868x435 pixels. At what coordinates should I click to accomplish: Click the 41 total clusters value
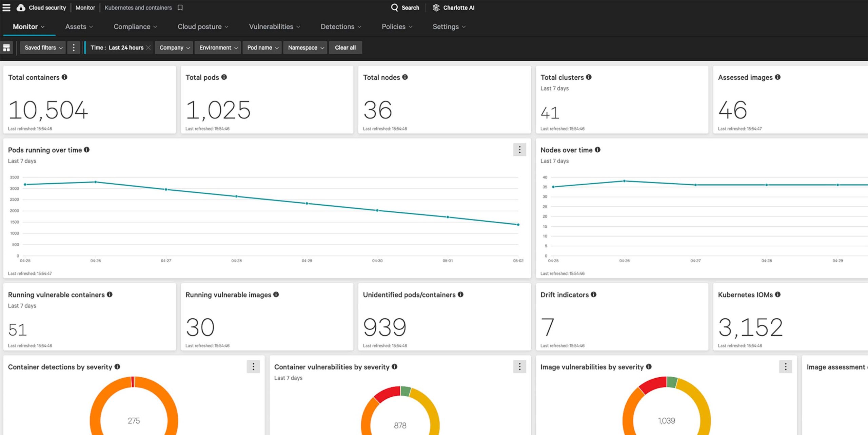pyautogui.click(x=550, y=113)
